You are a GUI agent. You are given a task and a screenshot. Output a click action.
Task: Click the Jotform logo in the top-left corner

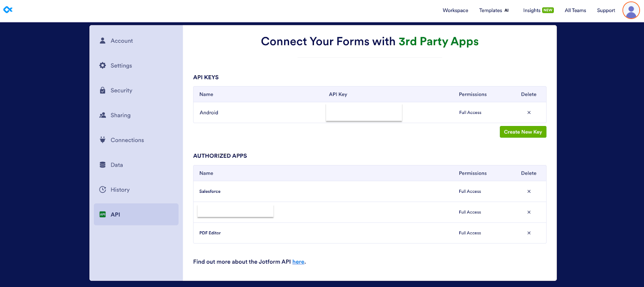click(x=8, y=10)
